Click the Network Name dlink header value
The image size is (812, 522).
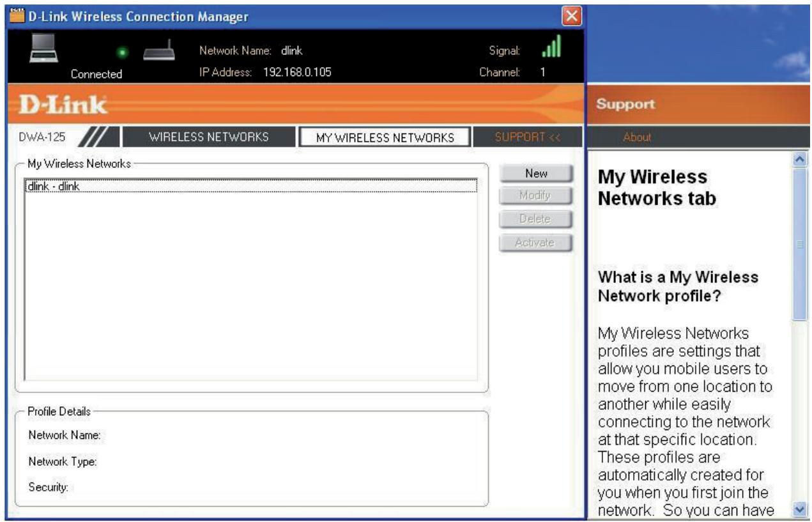[292, 50]
